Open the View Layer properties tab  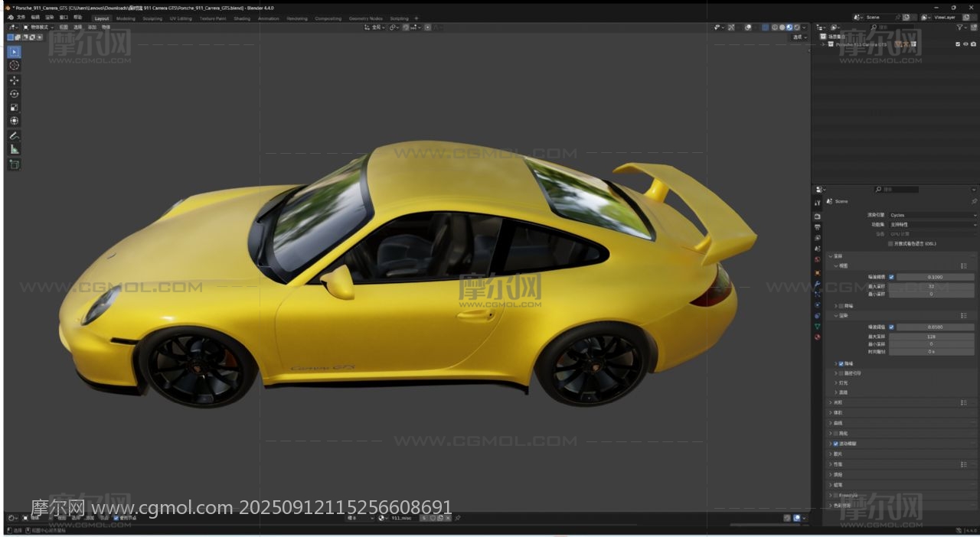pos(818,238)
